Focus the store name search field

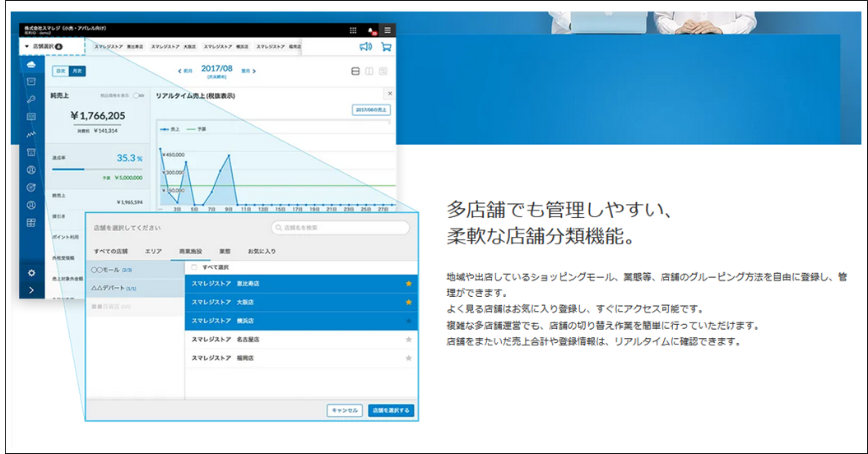click(x=341, y=228)
